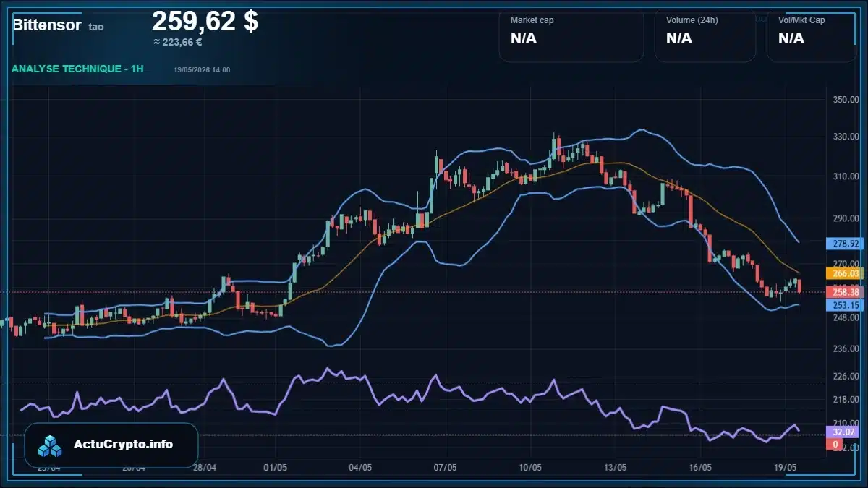Click the 310.00 price axis label
The width and height of the screenshot is (868, 488).
pos(845,176)
